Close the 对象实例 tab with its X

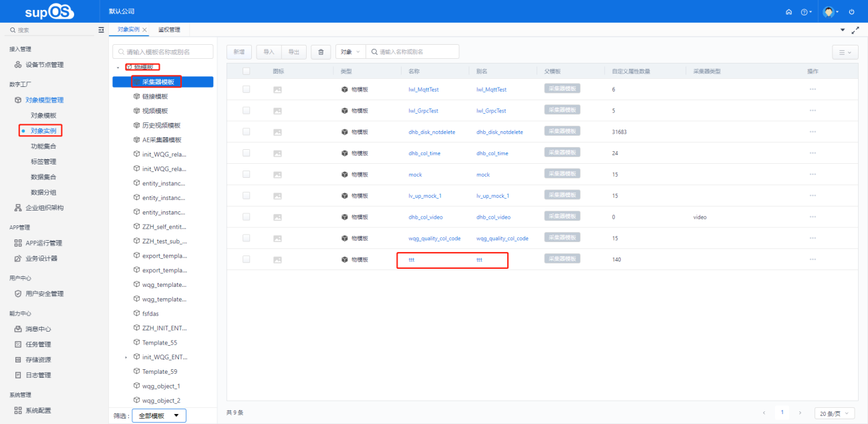145,30
